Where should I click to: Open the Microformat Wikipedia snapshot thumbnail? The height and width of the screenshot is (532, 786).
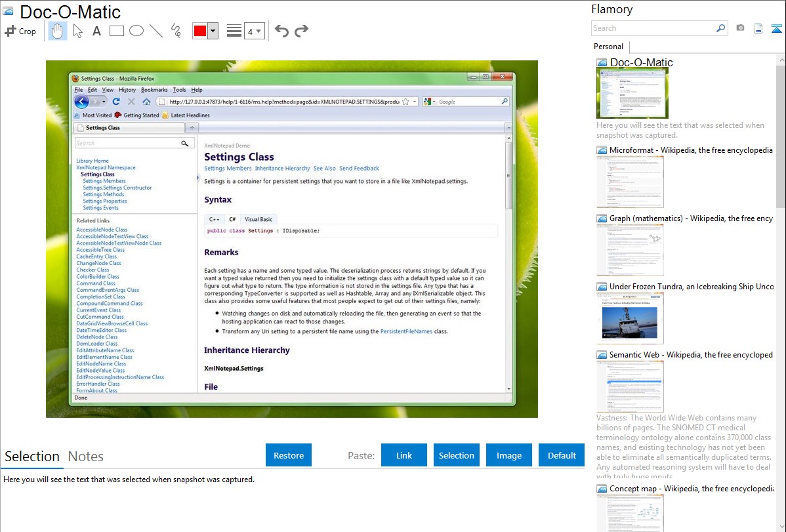point(630,182)
